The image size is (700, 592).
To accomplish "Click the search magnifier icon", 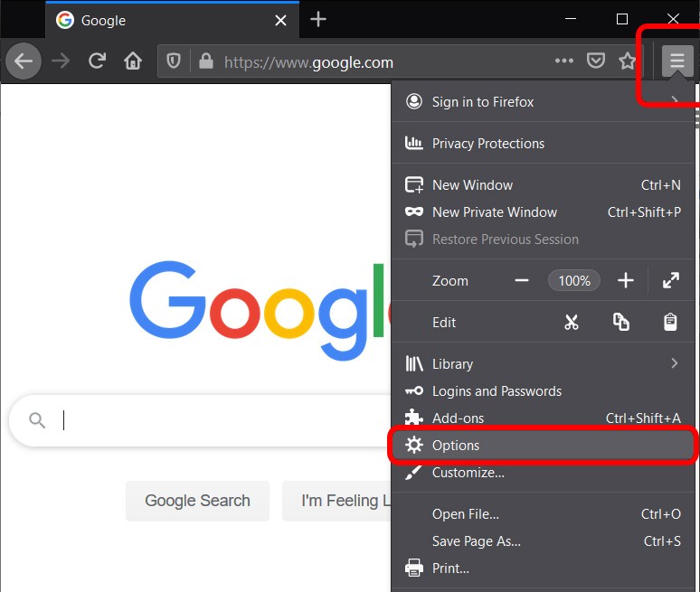I will point(37,420).
